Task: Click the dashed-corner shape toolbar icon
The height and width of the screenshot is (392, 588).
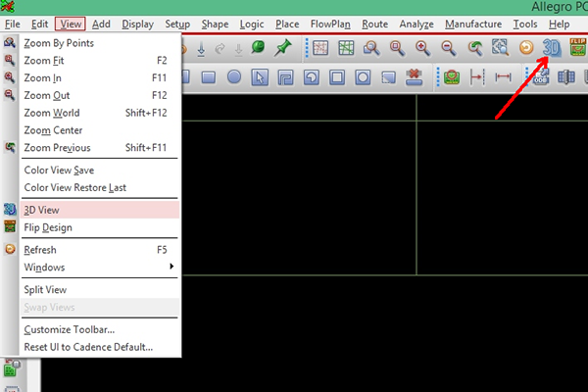Action: (x=388, y=77)
